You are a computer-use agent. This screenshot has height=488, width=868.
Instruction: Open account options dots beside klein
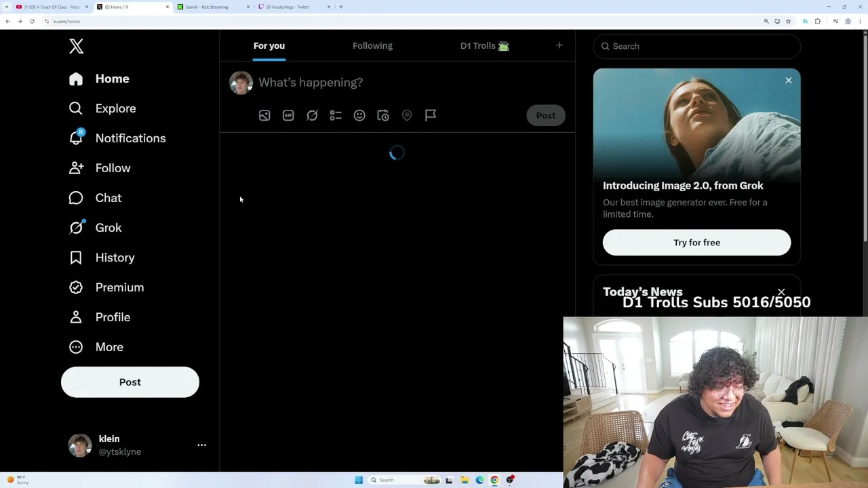click(x=201, y=445)
